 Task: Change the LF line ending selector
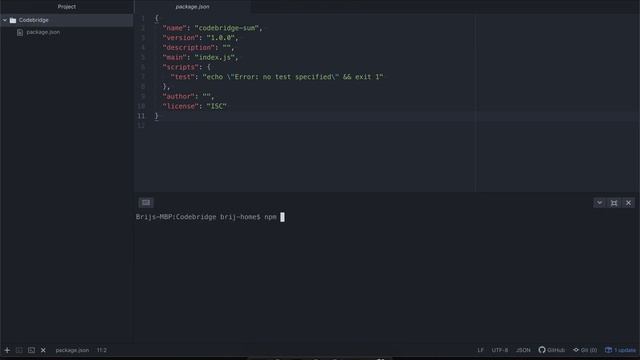coord(480,350)
